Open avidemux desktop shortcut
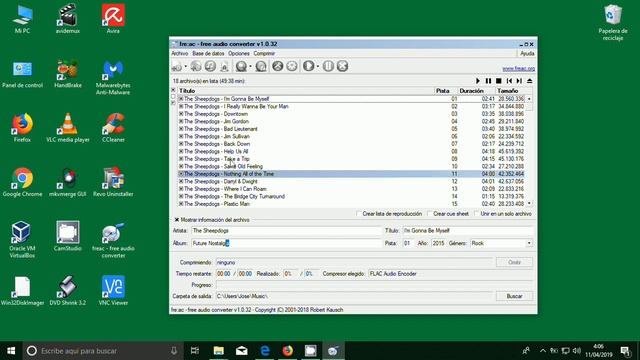Image resolution: width=640 pixels, height=360 pixels. pyautogui.click(x=68, y=19)
